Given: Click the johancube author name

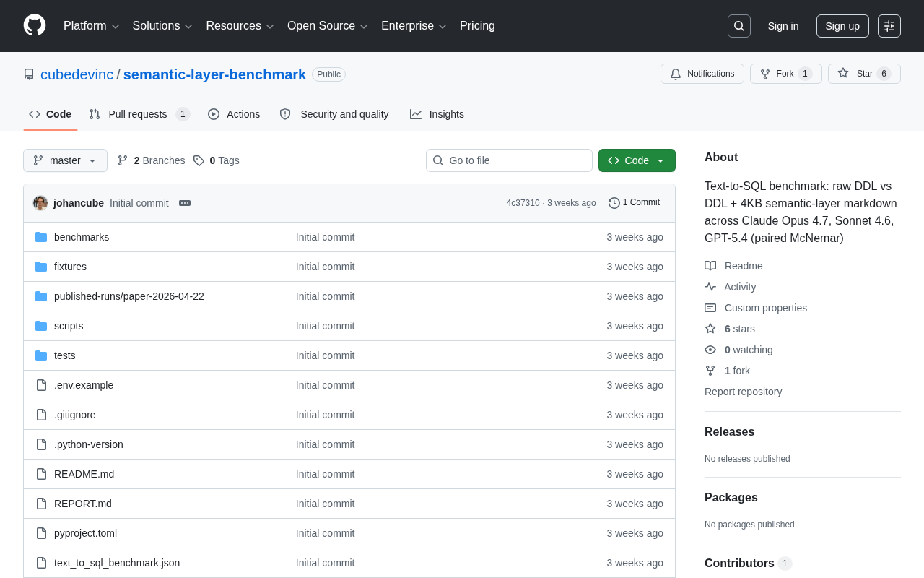Looking at the screenshot, I should (x=79, y=203).
